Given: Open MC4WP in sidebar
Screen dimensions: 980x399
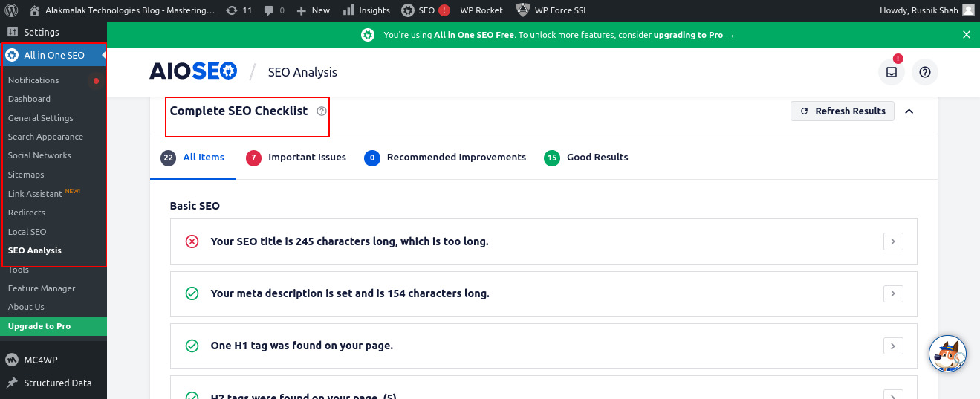Looking at the screenshot, I should (53, 360).
